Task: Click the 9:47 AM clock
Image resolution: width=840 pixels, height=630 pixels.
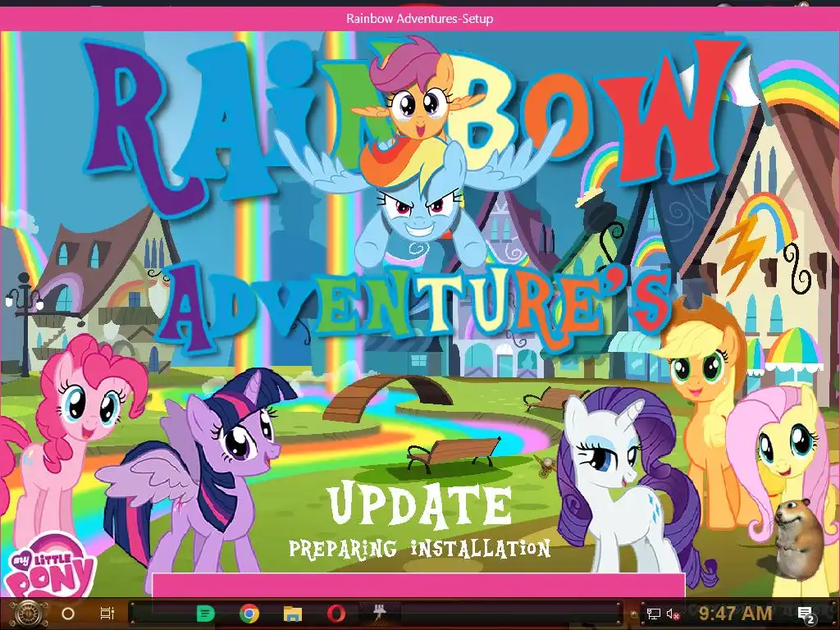Action: pyautogui.click(x=736, y=613)
